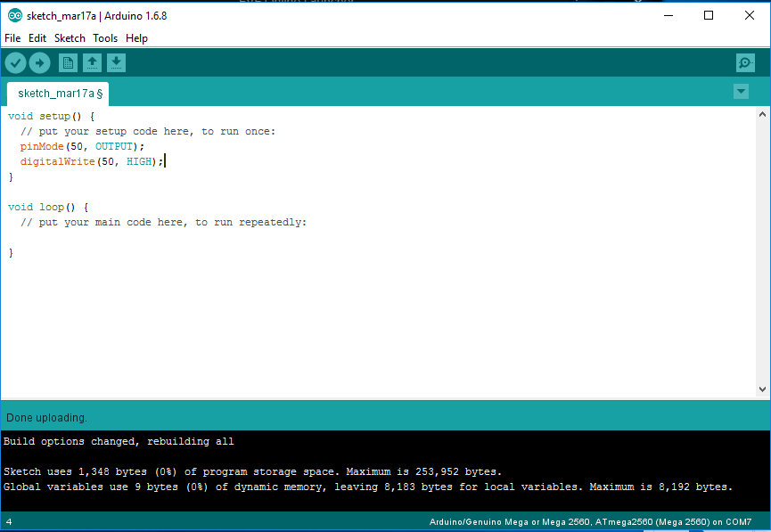Click the void setup() line
The width and height of the screenshot is (771, 532).
tap(51, 117)
